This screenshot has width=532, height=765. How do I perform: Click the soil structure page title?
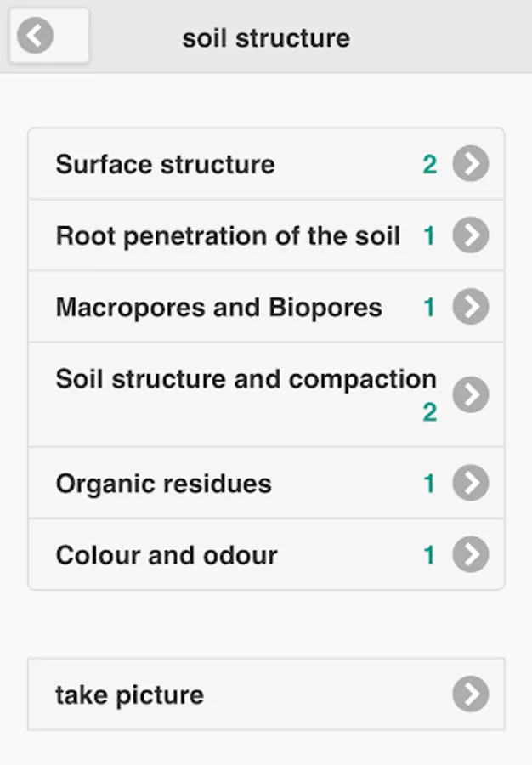266,38
